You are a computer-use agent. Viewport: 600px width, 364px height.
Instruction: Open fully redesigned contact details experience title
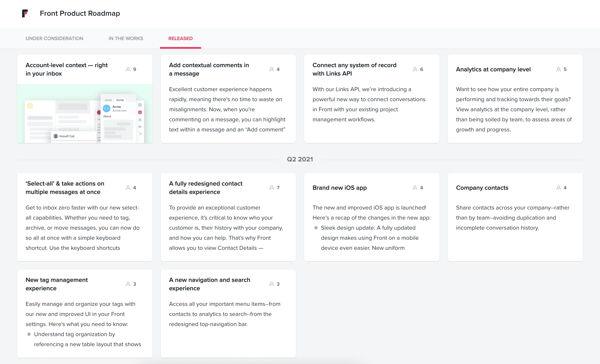coord(206,188)
